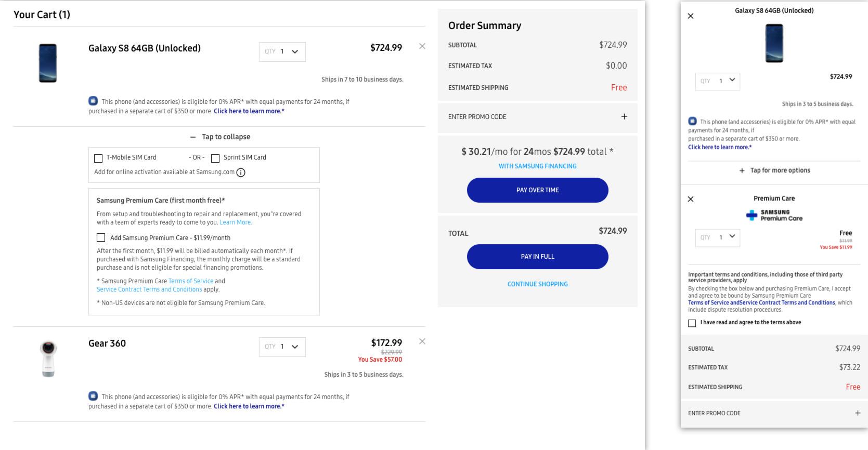868x450 pixels.
Task: Check the T-Mobile SIM Card box
Action: (x=98, y=158)
